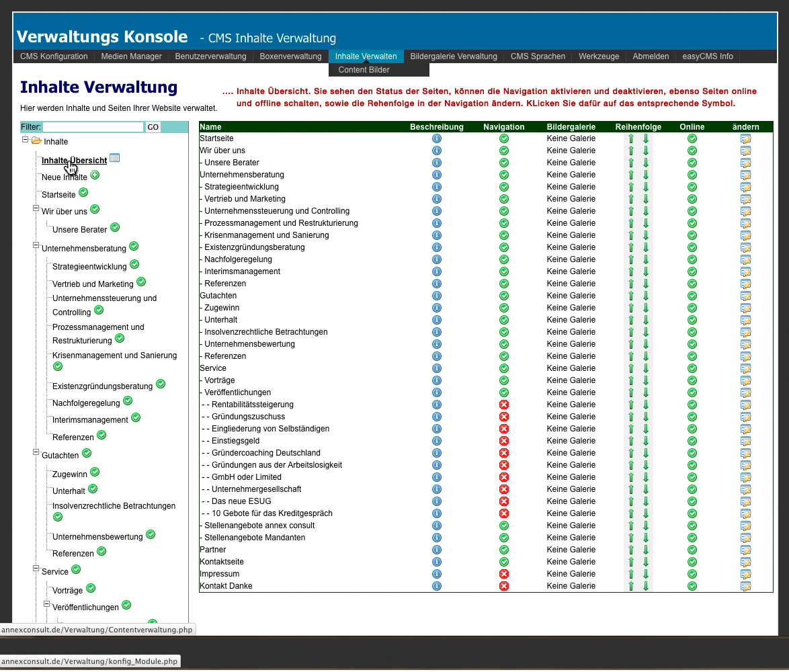Image resolution: width=789 pixels, height=672 pixels.
Task: Click the edit icon for Startseite row
Action: tap(745, 138)
